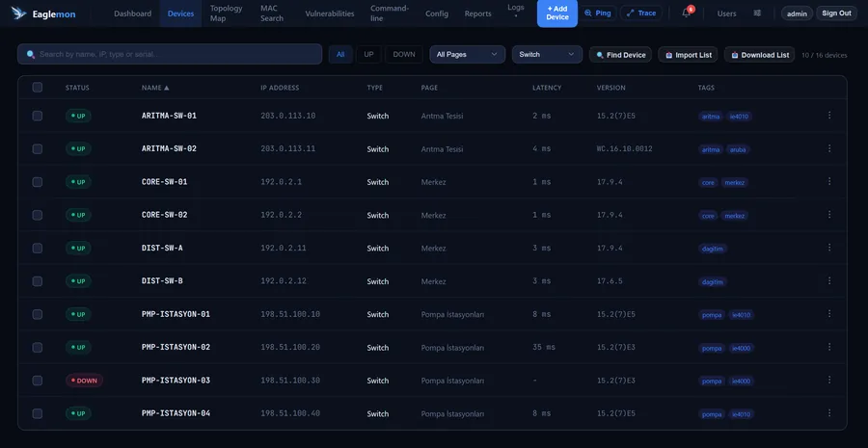Open the notifications bell

click(687, 13)
